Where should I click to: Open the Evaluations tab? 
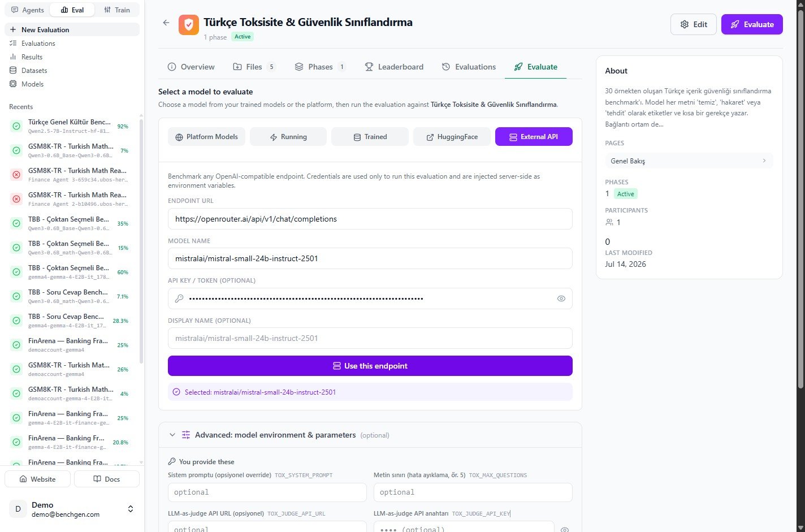click(x=469, y=67)
